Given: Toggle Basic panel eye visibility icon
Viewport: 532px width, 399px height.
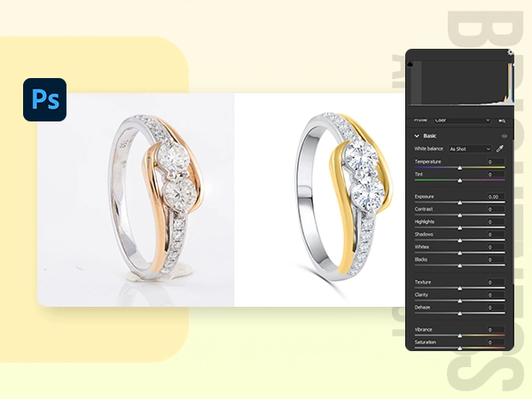Looking at the screenshot, I should (x=505, y=136).
